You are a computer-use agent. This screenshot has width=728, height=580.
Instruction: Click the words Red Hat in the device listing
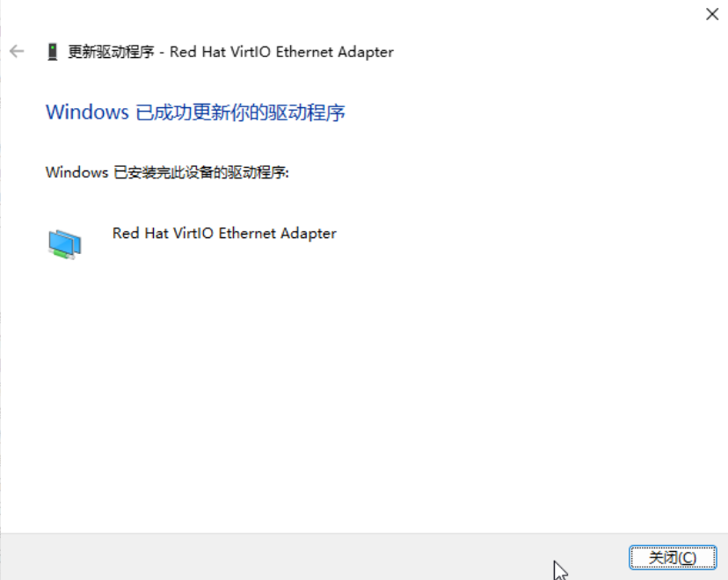(x=140, y=233)
